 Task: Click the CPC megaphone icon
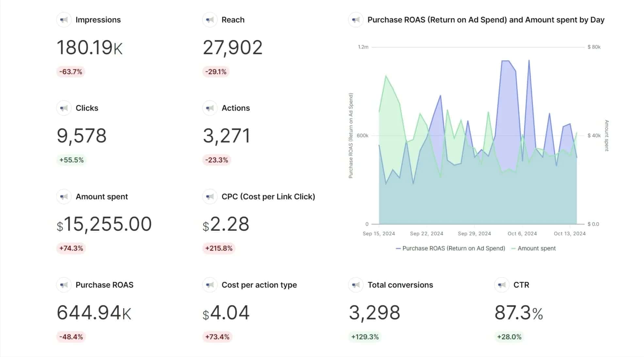tap(209, 196)
